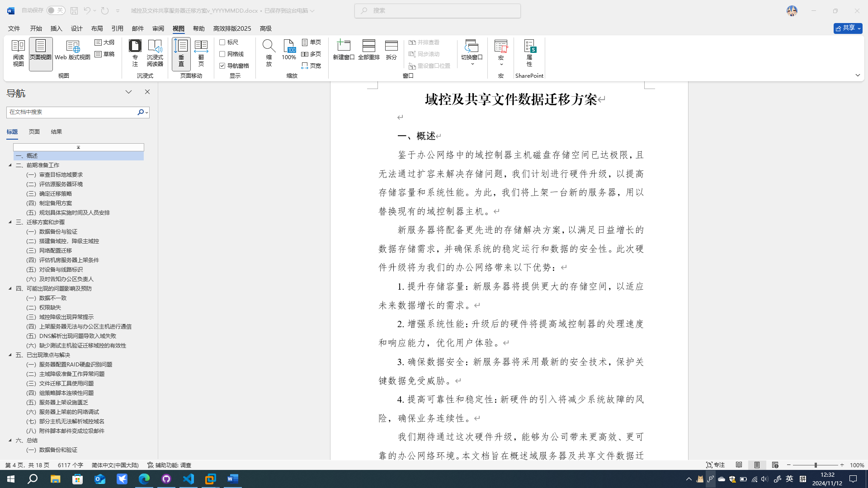
Task: Click the zoom in plus button
Action: (842, 465)
